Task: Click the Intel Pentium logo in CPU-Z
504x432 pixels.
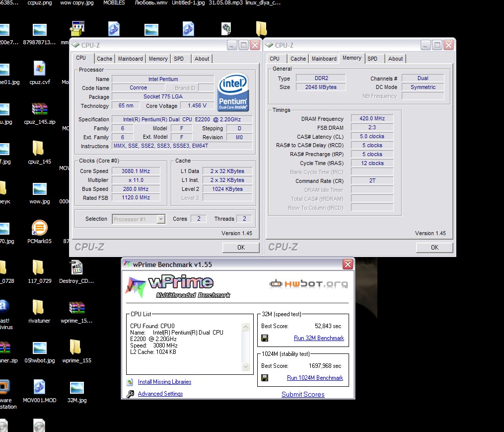Action: [233, 92]
